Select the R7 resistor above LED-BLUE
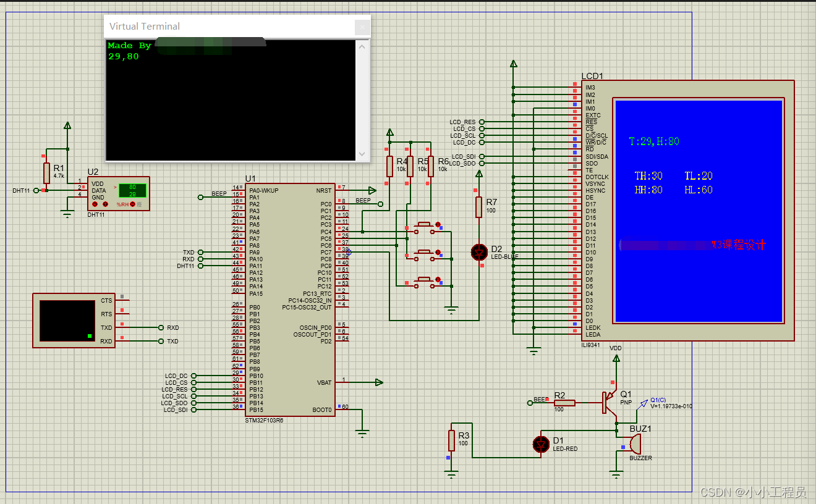The width and height of the screenshot is (816, 504). pyautogui.click(x=478, y=207)
